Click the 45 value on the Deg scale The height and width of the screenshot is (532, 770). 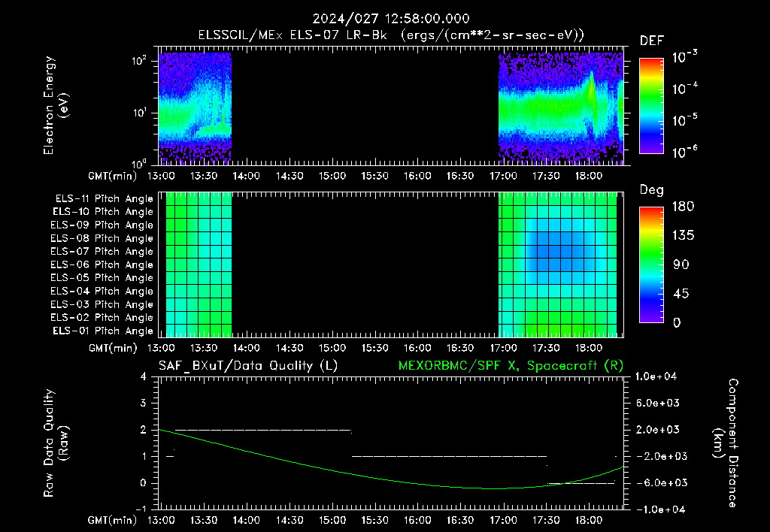[680, 294]
